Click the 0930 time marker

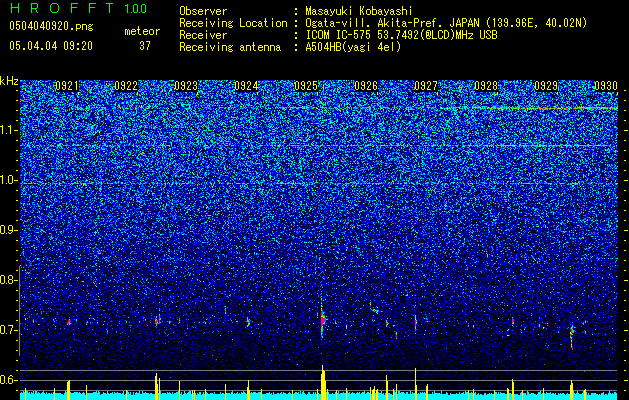tap(606, 86)
